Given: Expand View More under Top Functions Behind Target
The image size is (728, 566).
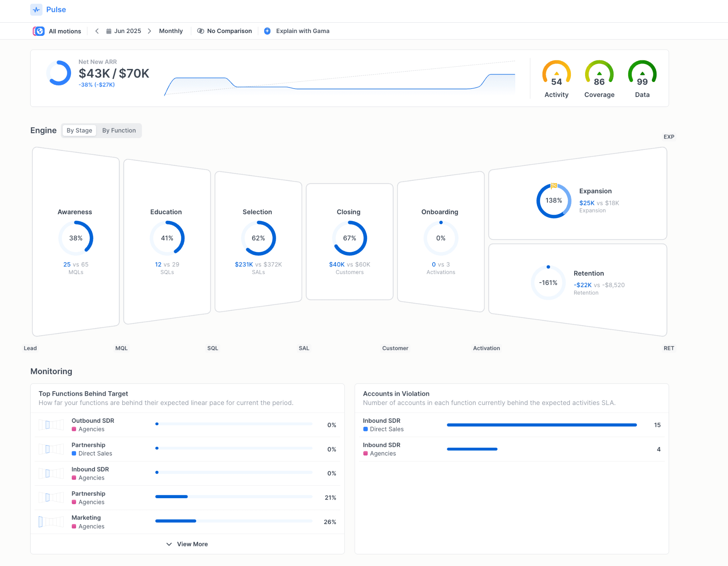Looking at the screenshot, I should [x=187, y=544].
